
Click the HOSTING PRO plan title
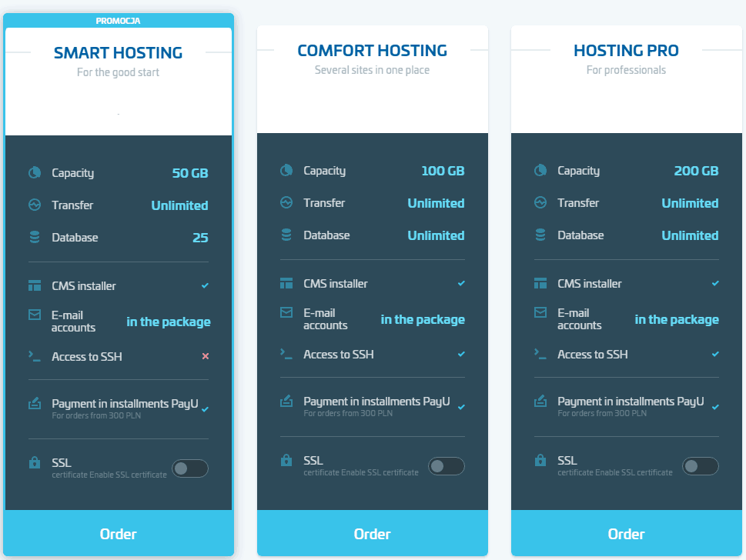(x=626, y=51)
